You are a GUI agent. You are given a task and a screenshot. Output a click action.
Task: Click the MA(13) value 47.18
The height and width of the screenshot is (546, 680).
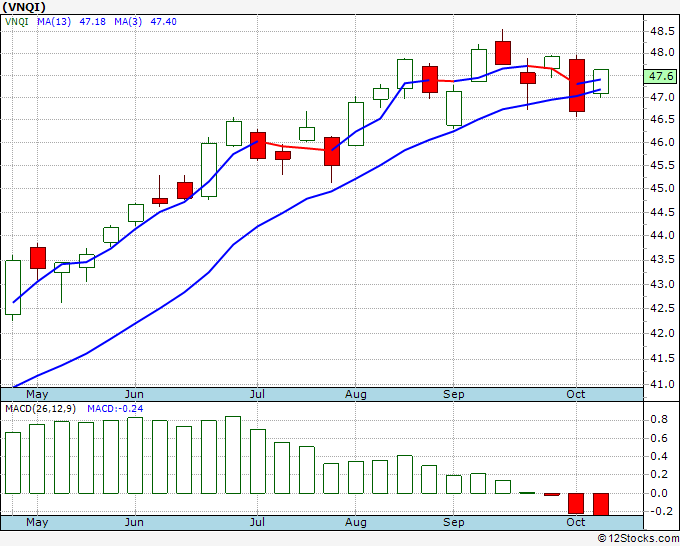click(x=92, y=22)
